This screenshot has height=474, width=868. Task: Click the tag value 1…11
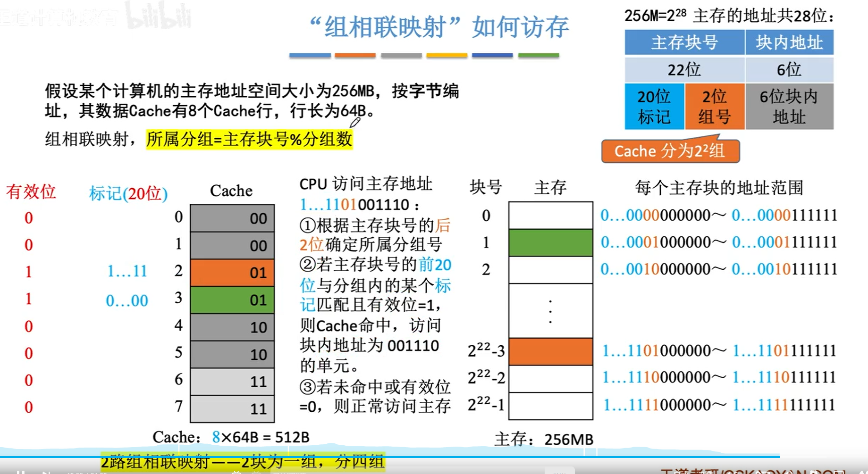point(127,271)
